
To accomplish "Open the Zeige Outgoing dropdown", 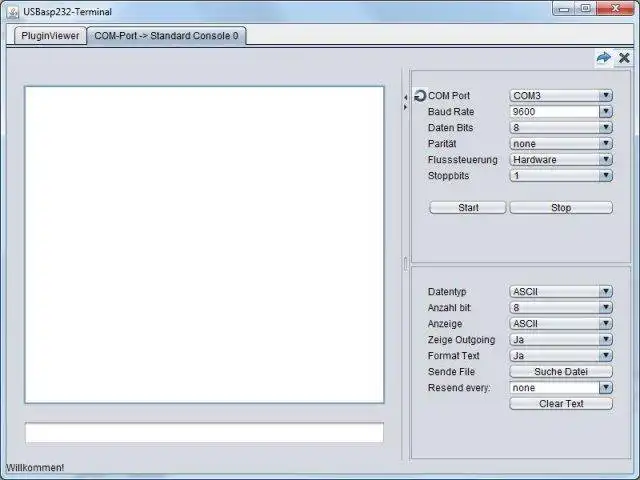I will coord(561,340).
